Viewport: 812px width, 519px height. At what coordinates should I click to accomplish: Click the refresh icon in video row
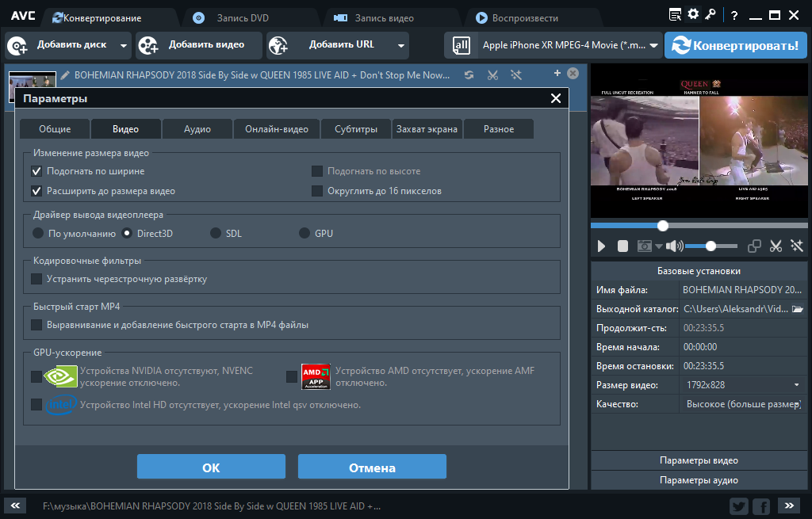pos(469,75)
